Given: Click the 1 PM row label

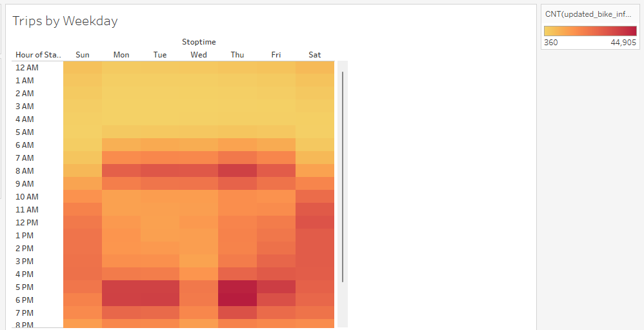Looking at the screenshot, I should pos(25,236).
